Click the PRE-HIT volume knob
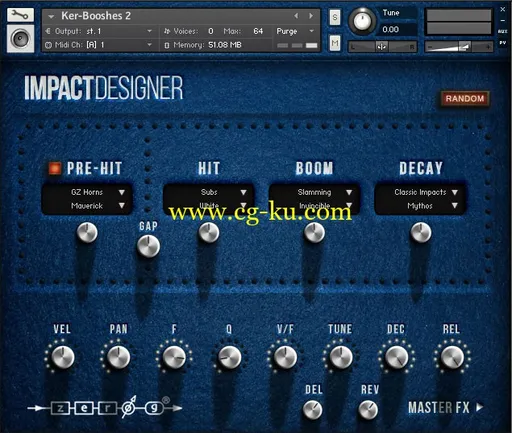 click(x=87, y=232)
